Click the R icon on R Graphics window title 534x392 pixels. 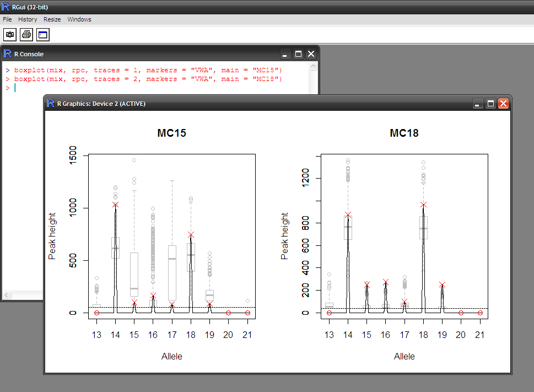(x=51, y=103)
